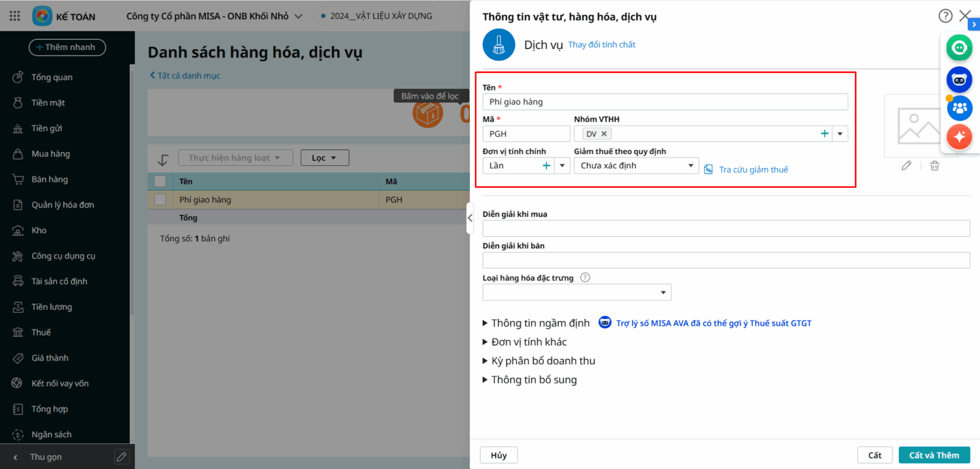Expand the Kỳ phân bổ doanh thu section
The width and height of the screenshot is (980, 469).
coord(539,361)
